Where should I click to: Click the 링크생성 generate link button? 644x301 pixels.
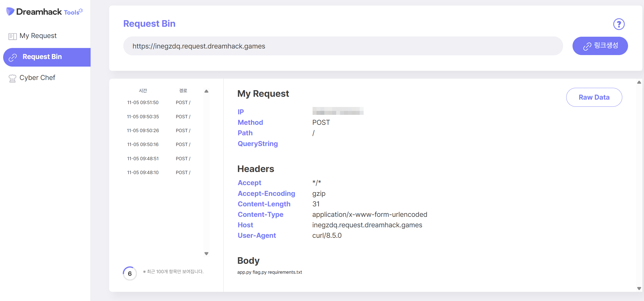click(x=600, y=46)
